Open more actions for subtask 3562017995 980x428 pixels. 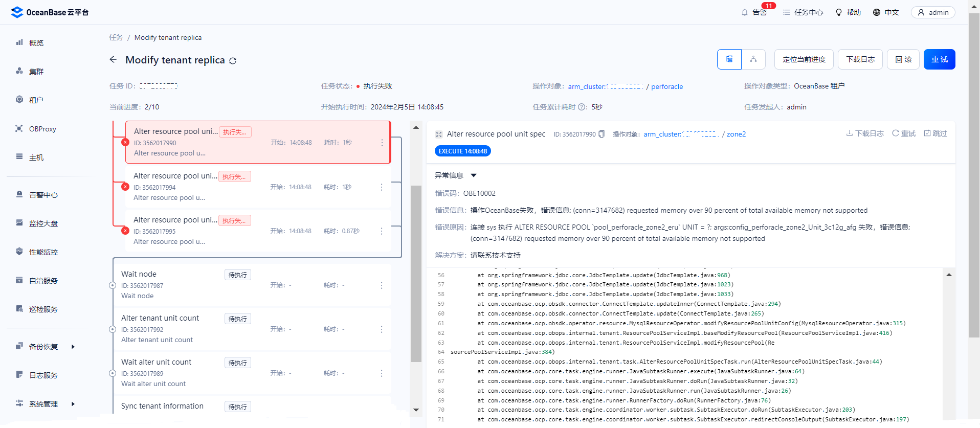pos(382,231)
